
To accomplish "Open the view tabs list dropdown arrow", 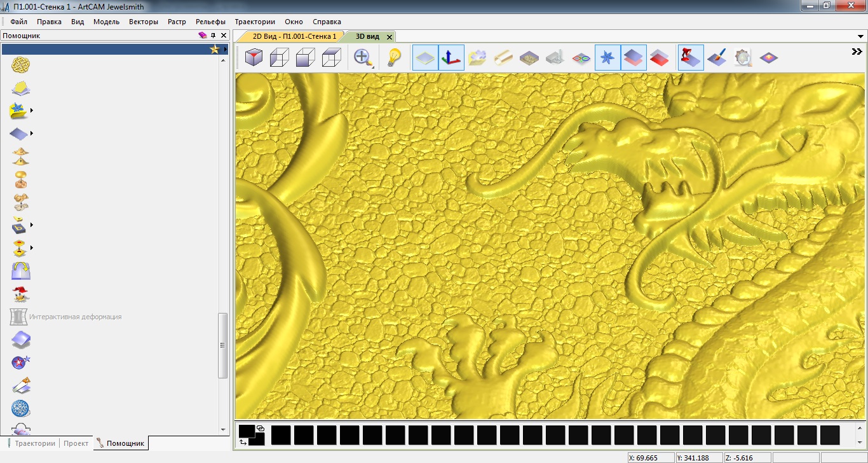I will 860,36.
